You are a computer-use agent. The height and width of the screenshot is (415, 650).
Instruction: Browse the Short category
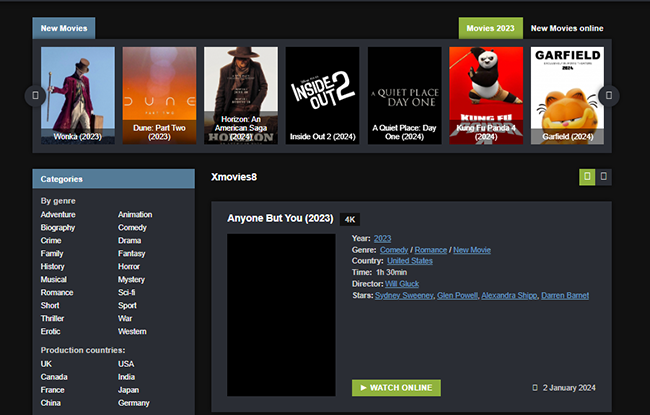[x=50, y=306]
